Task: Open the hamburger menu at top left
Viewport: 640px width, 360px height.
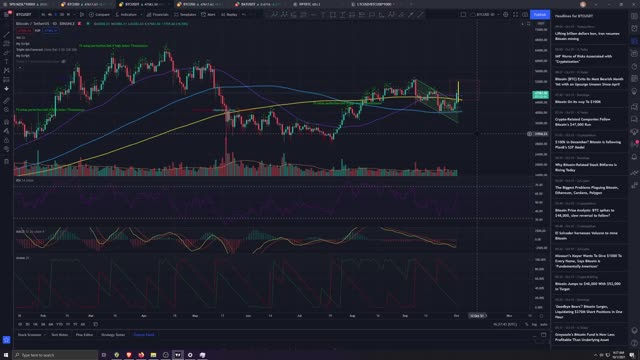Action: coord(6,14)
